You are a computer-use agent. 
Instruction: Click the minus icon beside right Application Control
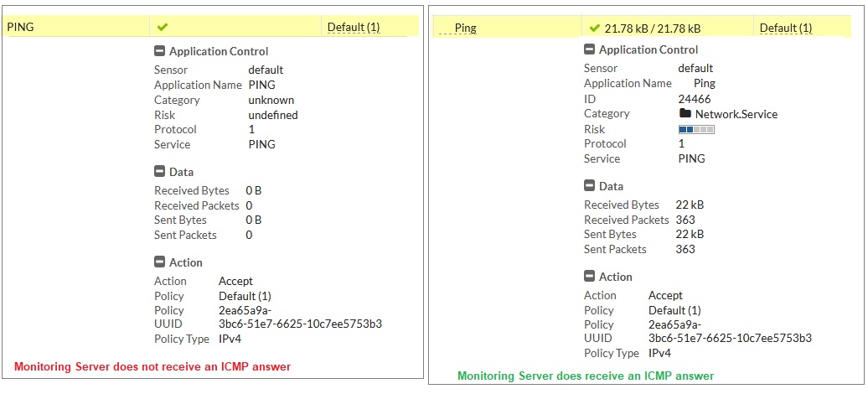click(x=589, y=50)
